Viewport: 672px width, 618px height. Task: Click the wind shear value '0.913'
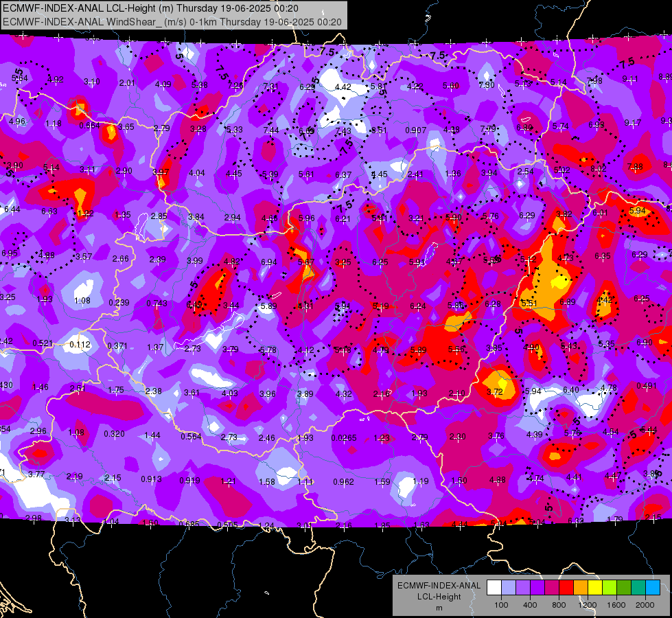pyautogui.click(x=151, y=479)
